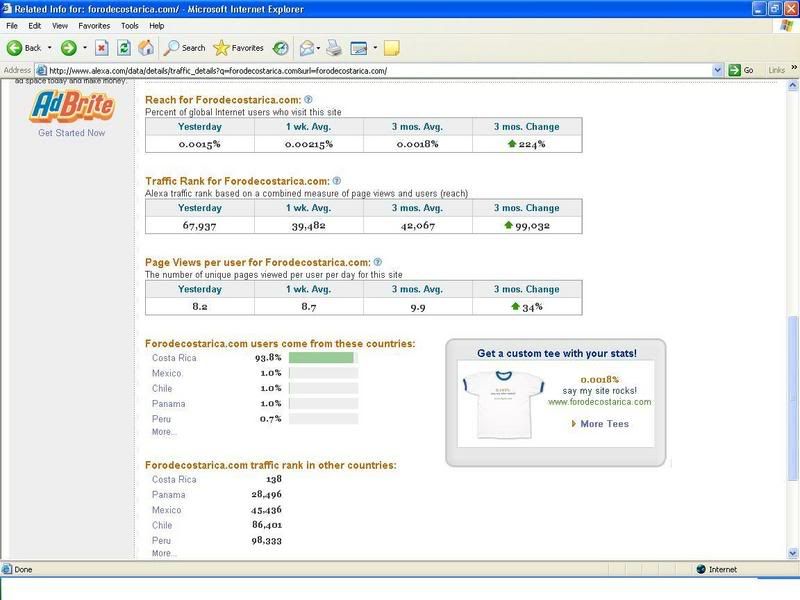Click the help icon beside Traffic Rank heading
This screenshot has width=800, height=600.
tap(337, 181)
